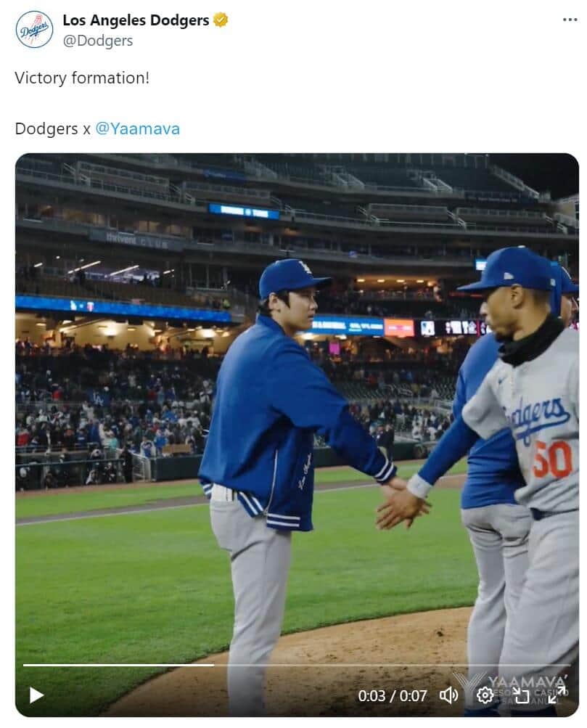The image size is (587, 728).
Task: Click the 0:03 / 0:07 time display
Action: [x=392, y=696]
